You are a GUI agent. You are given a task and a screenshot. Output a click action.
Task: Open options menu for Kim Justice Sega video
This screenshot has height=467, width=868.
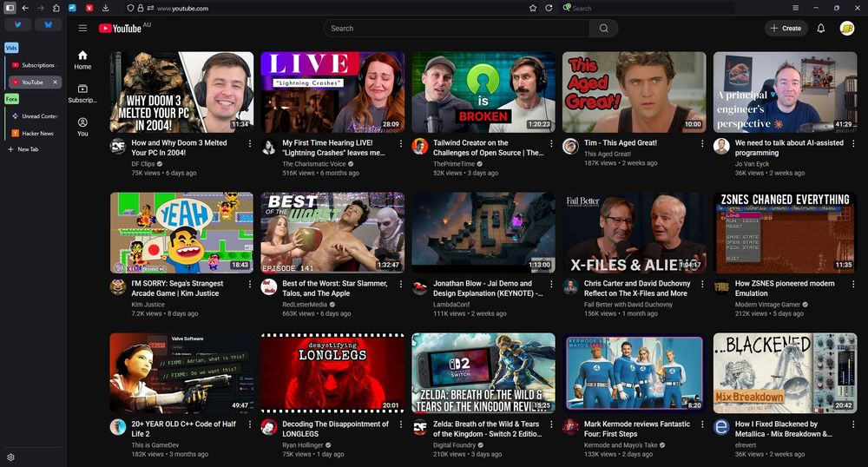click(x=250, y=284)
